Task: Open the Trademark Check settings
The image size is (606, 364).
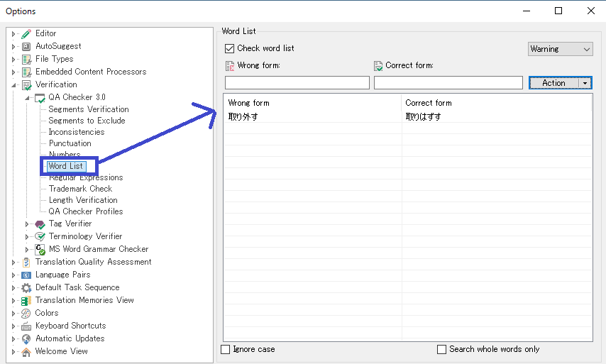Action: click(80, 189)
